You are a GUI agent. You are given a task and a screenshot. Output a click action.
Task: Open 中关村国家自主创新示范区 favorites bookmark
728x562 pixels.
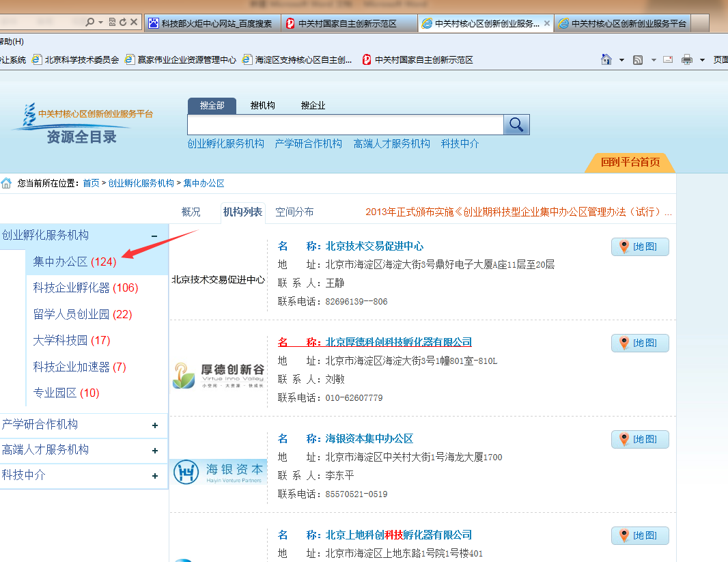click(418, 60)
